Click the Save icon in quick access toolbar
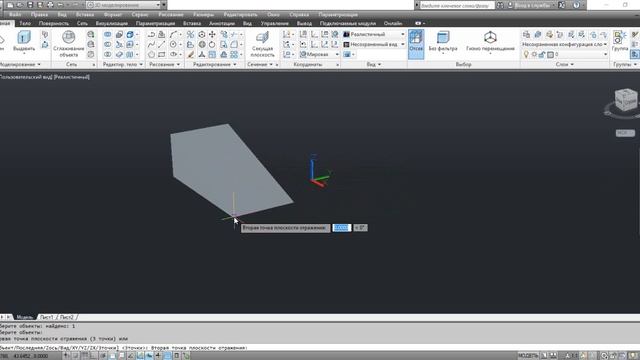Screen dimensions: 640x360 [30, 5]
